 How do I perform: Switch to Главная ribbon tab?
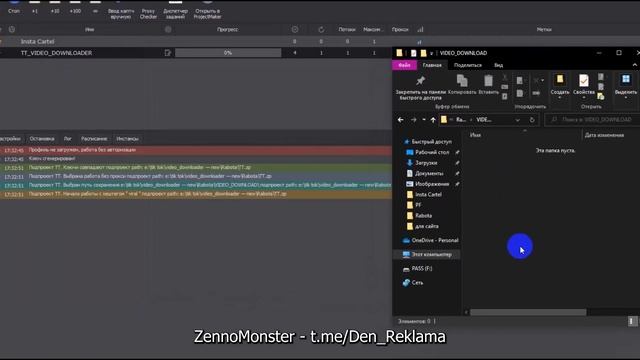(x=432, y=65)
